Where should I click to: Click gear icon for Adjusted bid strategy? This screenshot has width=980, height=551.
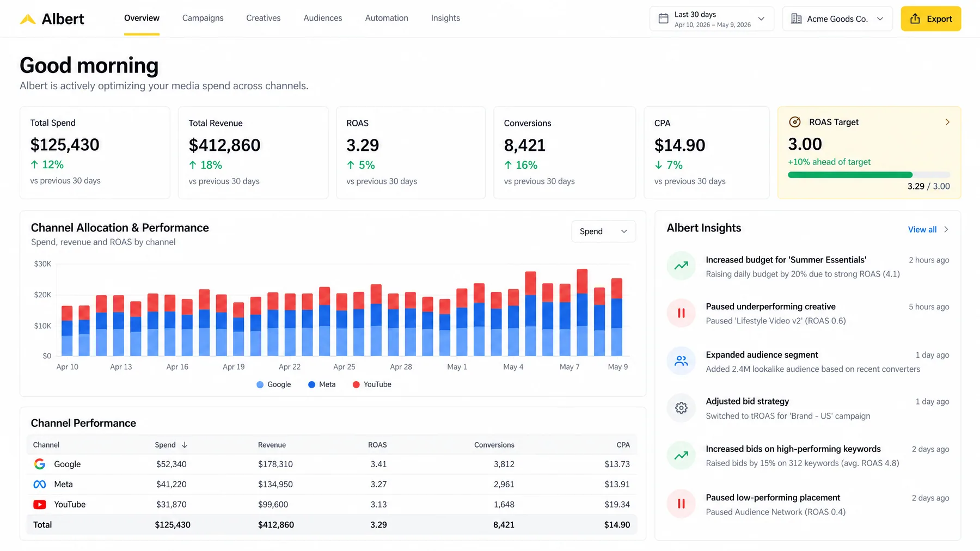[x=681, y=408]
